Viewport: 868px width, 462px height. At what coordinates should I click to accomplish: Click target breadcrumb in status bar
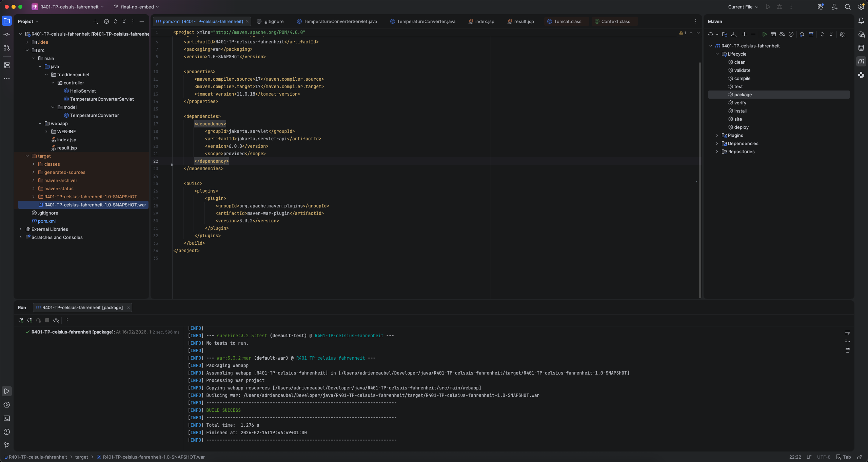(x=81, y=457)
